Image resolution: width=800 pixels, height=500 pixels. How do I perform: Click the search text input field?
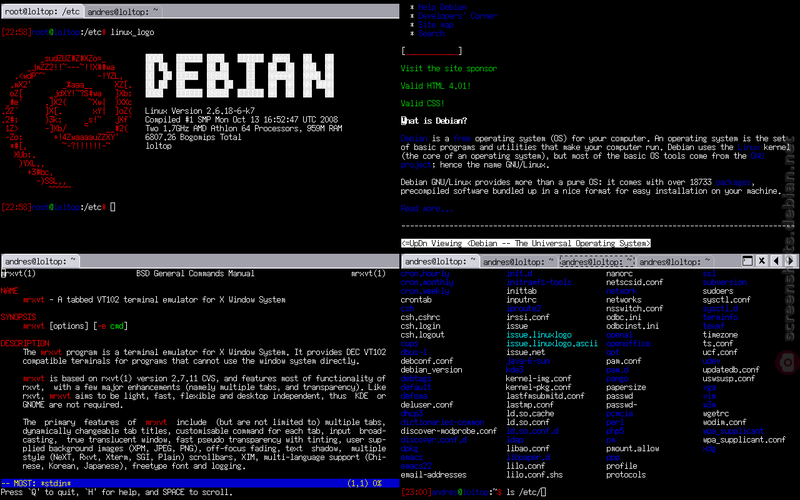(x=432, y=51)
